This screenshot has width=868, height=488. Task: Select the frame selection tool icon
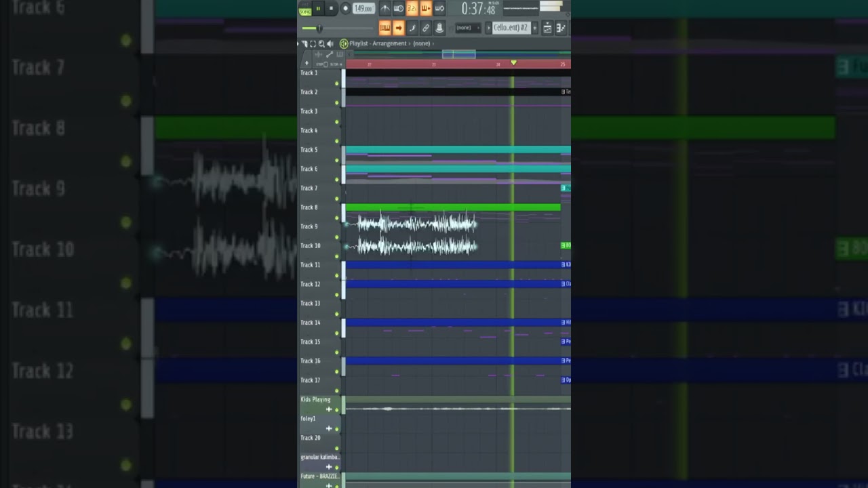click(x=313, y=44)
